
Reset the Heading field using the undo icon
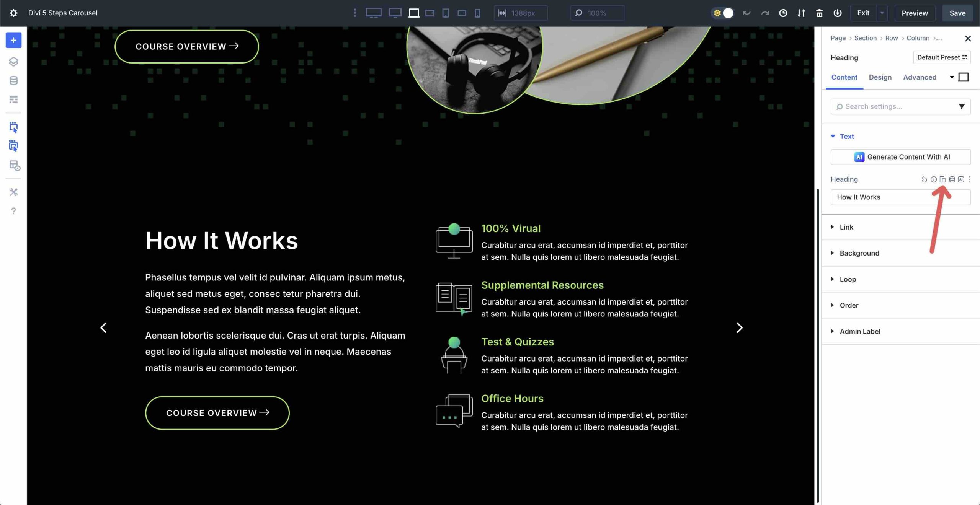[924, 179]
